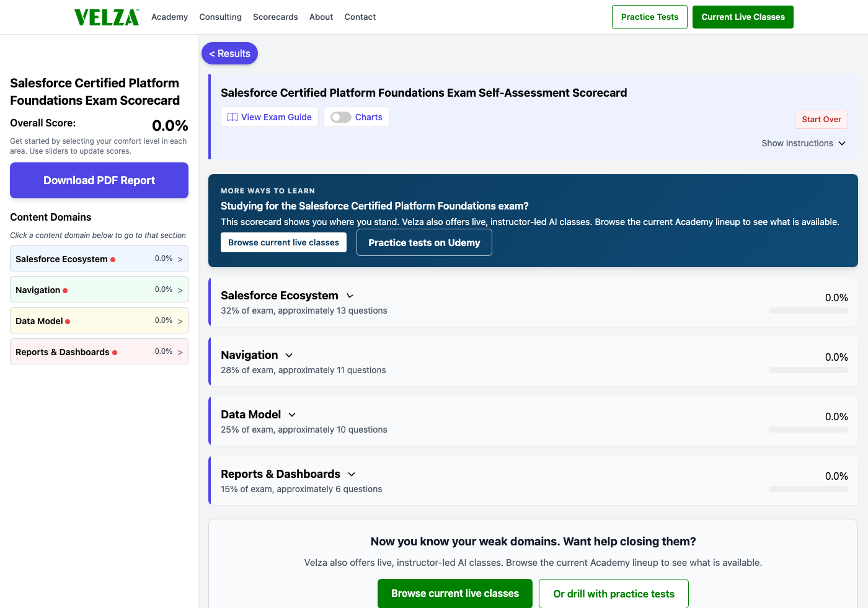This screenshot has height=608, width=868.
Task: Click the Salesforce Ecosystem section heading
Action: (280, 296)
